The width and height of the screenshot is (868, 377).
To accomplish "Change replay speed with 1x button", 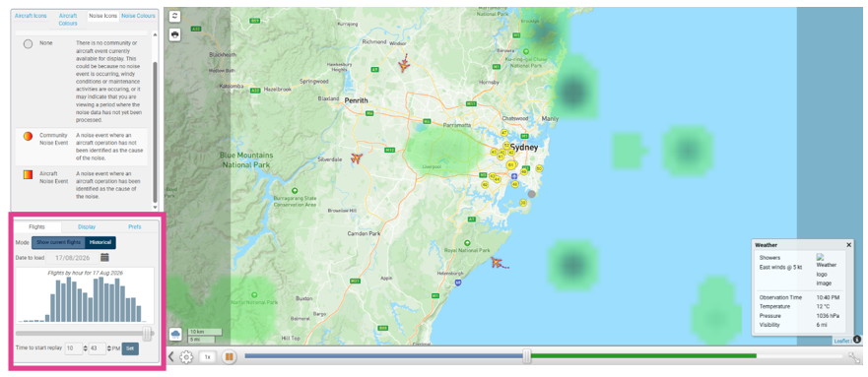I will [208, 357].
